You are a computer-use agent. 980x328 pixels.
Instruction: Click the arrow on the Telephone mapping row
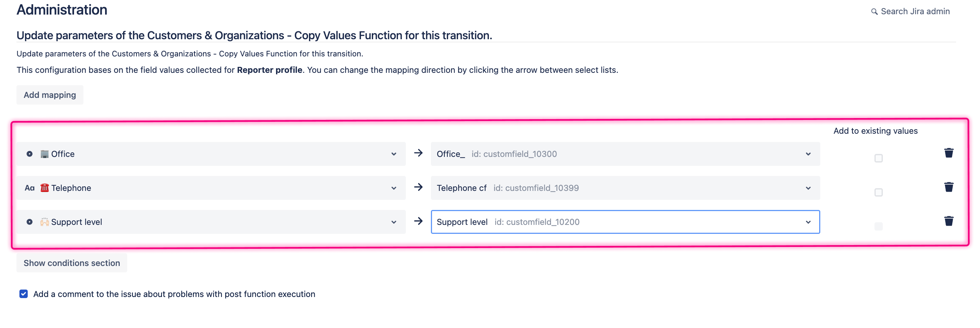coord(419,188)
